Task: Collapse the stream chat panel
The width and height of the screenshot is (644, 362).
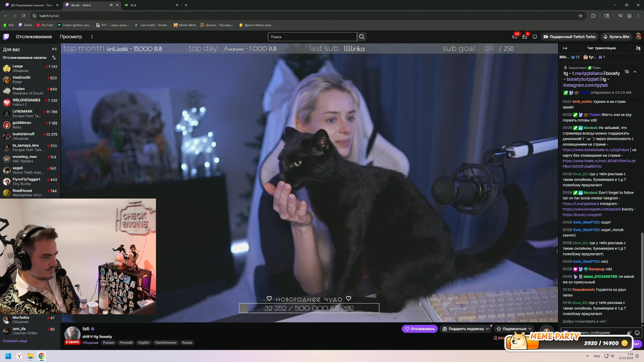Action: pyautogui.click(x=565, y=48)
